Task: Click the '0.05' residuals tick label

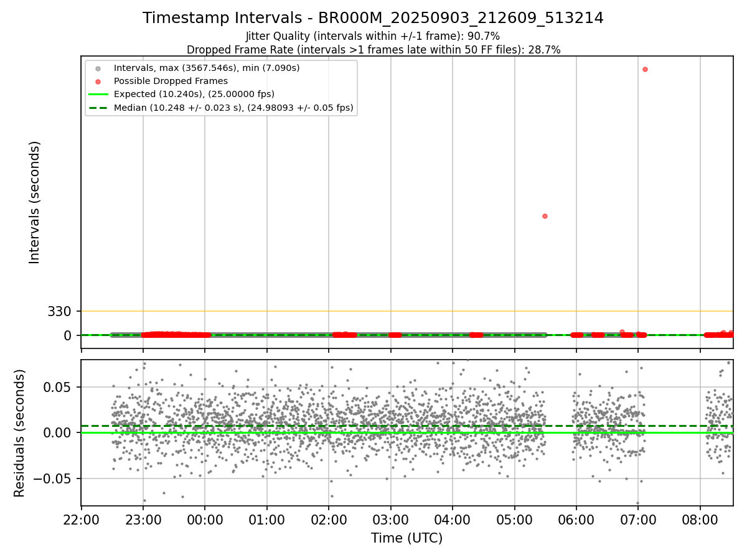Action: pos(56,387)
